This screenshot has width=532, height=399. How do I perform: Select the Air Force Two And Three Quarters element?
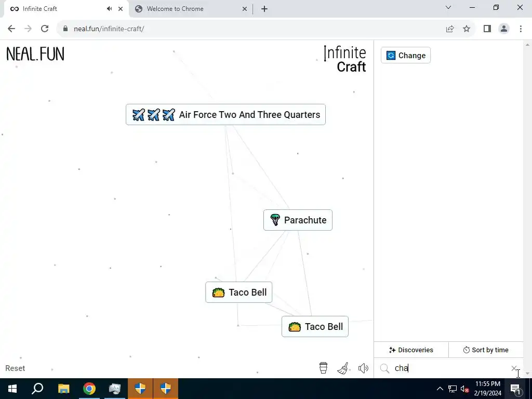coord(225,115)
